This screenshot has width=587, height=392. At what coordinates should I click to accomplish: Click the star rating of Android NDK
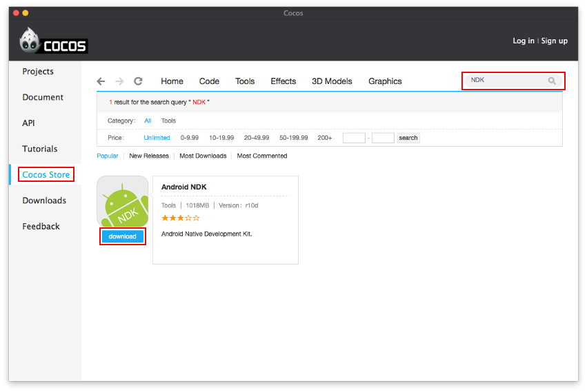[x=181, y=218]
